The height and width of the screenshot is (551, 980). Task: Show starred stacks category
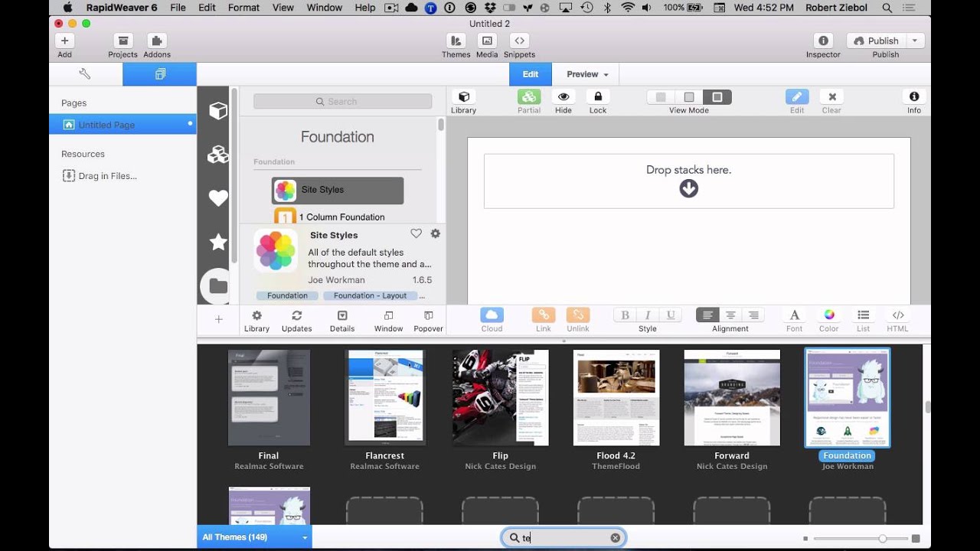(x=218, y=242)
